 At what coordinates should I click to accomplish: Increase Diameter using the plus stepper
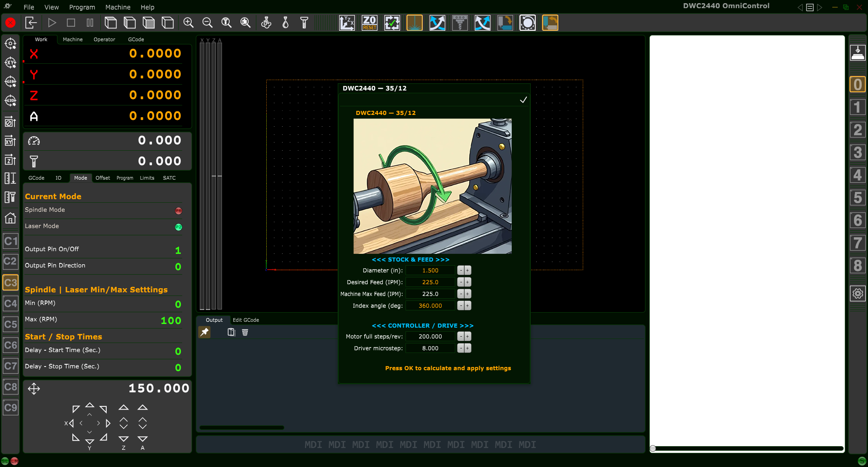click(x=467, y=270)
